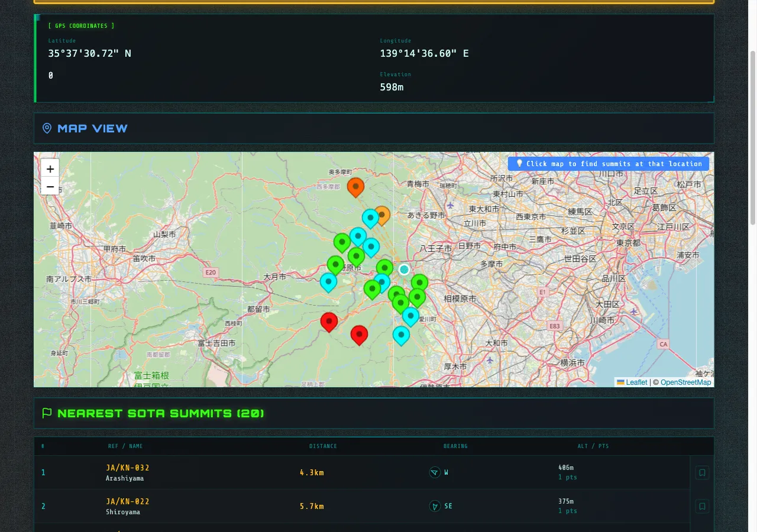Select the dark orange summit marker near 奥多摩町
Image resolution: width=757 pixels, height=532 pixels.
pyautogui.click(x=355, y=186)
